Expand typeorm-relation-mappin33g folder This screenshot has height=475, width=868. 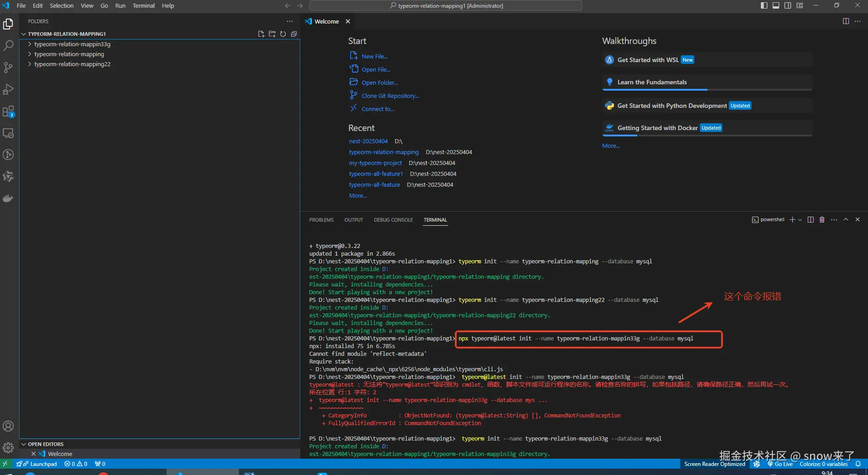point(72,44)
